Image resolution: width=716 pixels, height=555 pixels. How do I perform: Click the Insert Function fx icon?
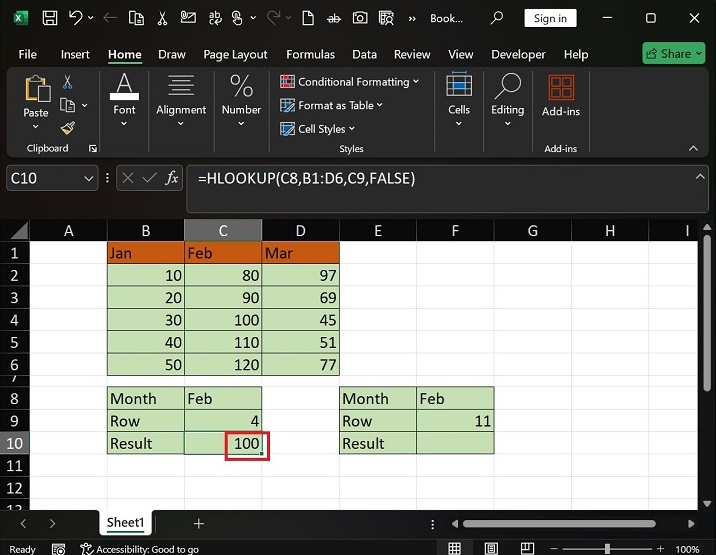point(172,178)
